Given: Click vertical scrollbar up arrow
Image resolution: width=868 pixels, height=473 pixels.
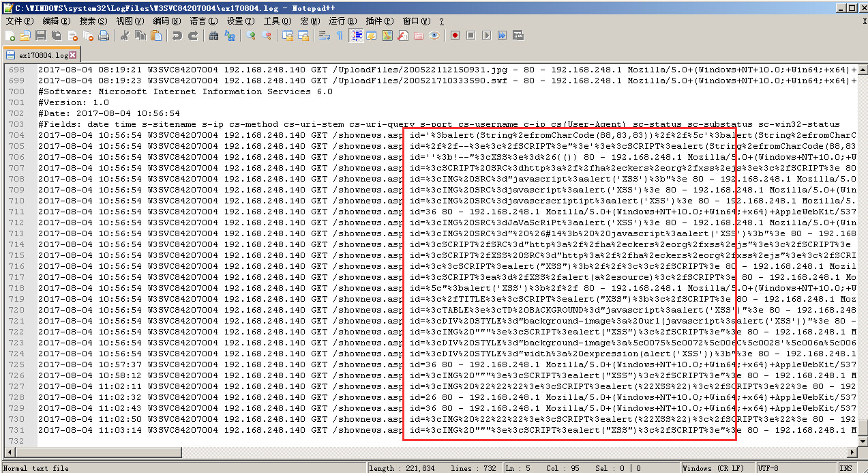Looking at the screenshot, I should [x=862, y=70].
